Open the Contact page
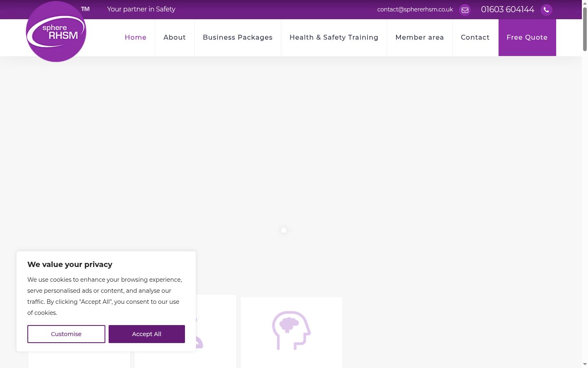 (475, 37)
